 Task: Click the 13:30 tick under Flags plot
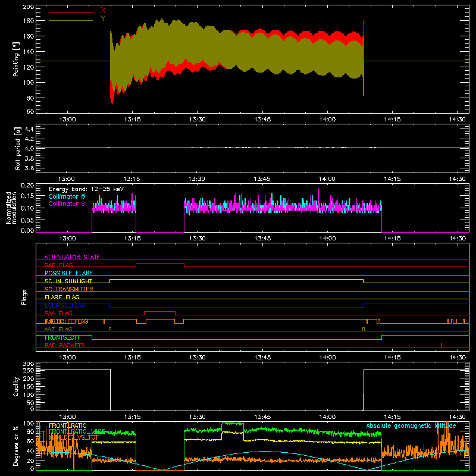pos(197,358)
